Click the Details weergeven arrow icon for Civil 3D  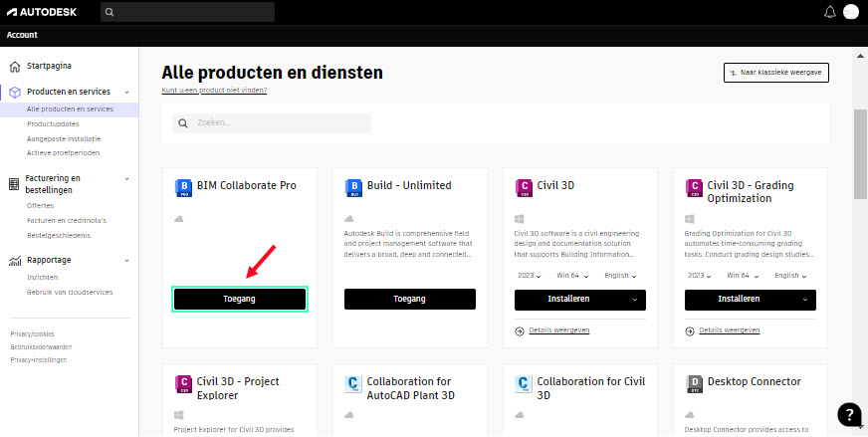(520, 330)
